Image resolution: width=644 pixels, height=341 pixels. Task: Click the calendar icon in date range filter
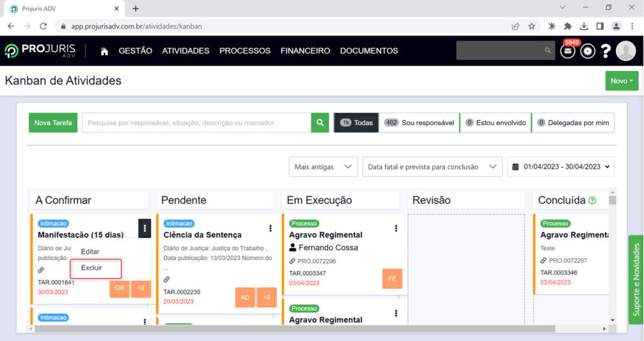click(516, 166)
